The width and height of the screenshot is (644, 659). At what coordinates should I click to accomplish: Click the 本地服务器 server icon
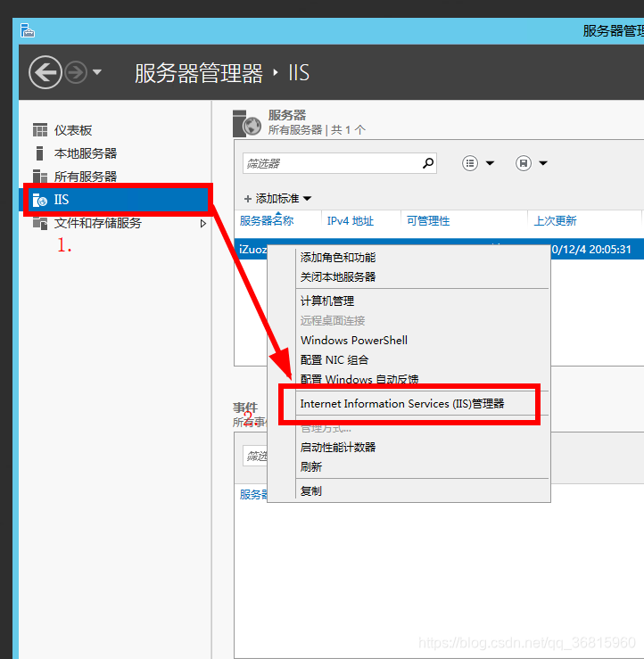click(x=39, y=153)
